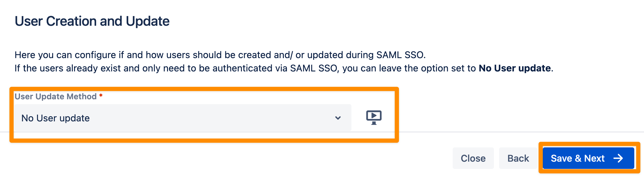Screen dimensions: 644x181
Task: Click the arrow icon inside Save & Next
Action: point(618,158)
